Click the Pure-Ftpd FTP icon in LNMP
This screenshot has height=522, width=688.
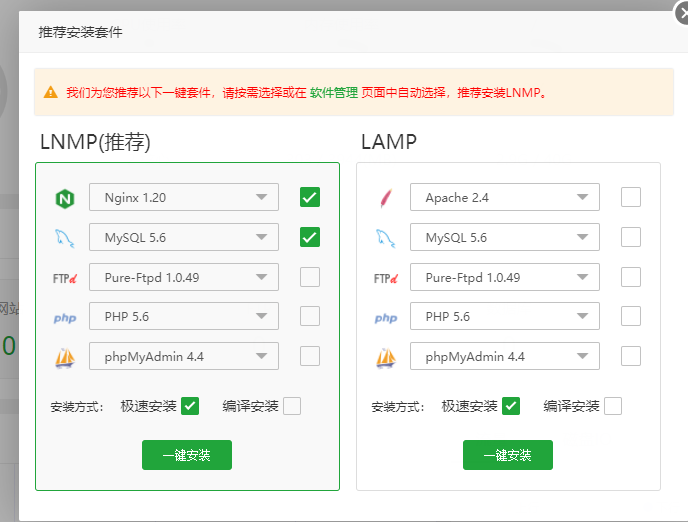(65, 278)
